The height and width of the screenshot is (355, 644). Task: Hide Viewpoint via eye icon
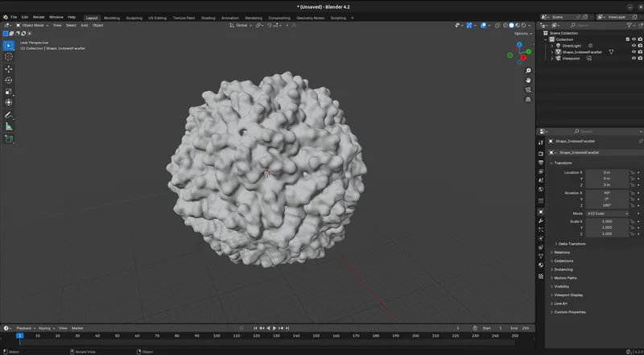pos(634,58)
